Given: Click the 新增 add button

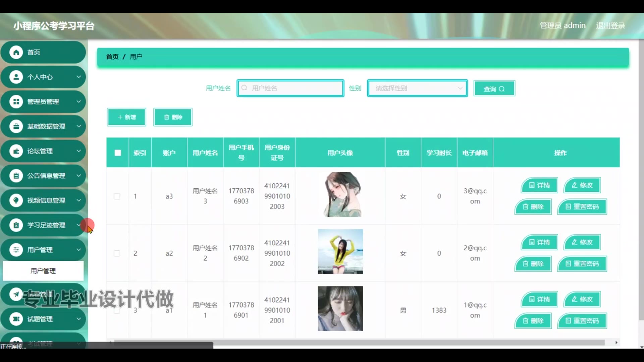Looking at the screenshot, I should 126,117.
